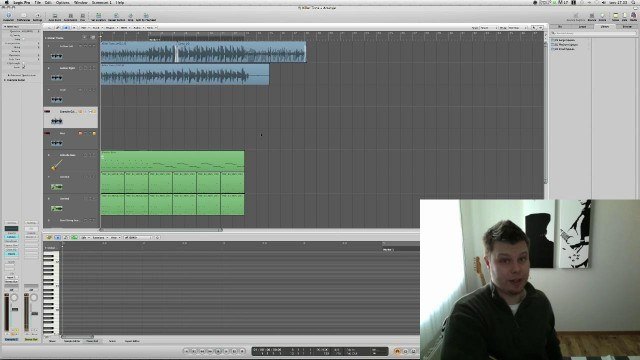This screenshot has width=640, height=360.
Task: Click the left channel strip volume fader
Action: pos(15,309)
